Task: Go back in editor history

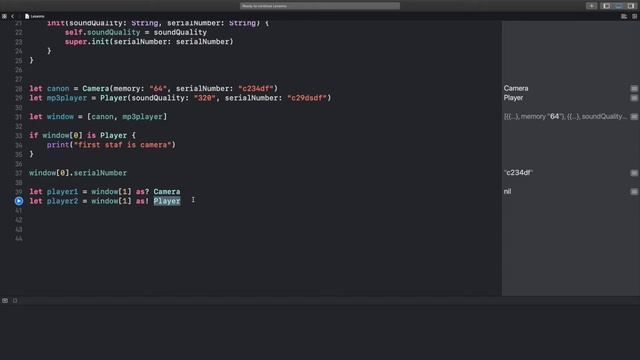Action: (13, 16)
